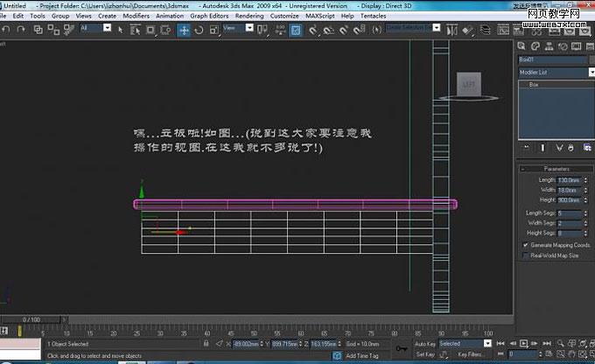The width and height of the screenshot is (595, 364).
Task: Enable Real-World Map Size checkbox
Action: point(526,255)
